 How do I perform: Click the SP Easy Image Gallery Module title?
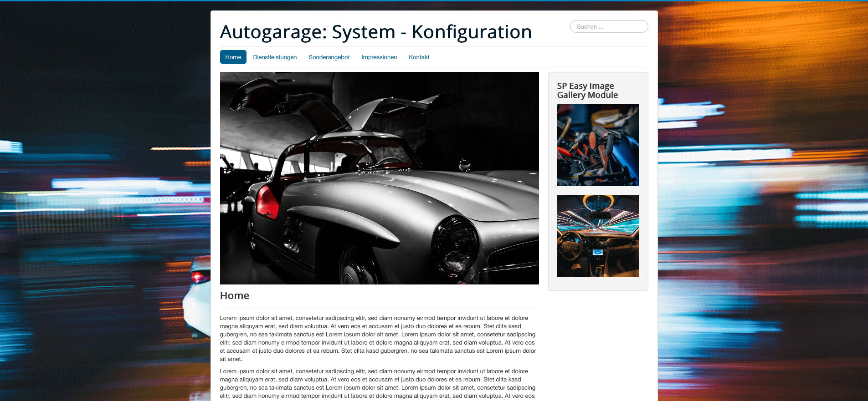point(587,90)
